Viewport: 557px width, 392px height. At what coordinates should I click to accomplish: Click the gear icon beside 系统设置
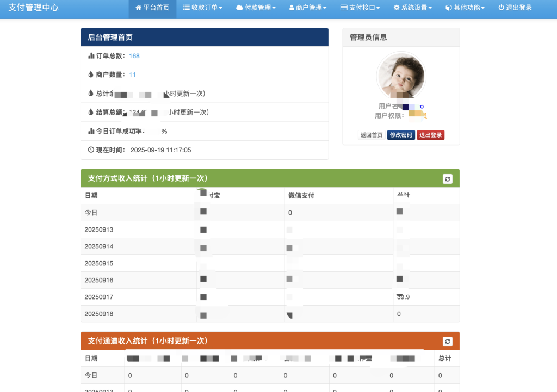click(397, 8)
